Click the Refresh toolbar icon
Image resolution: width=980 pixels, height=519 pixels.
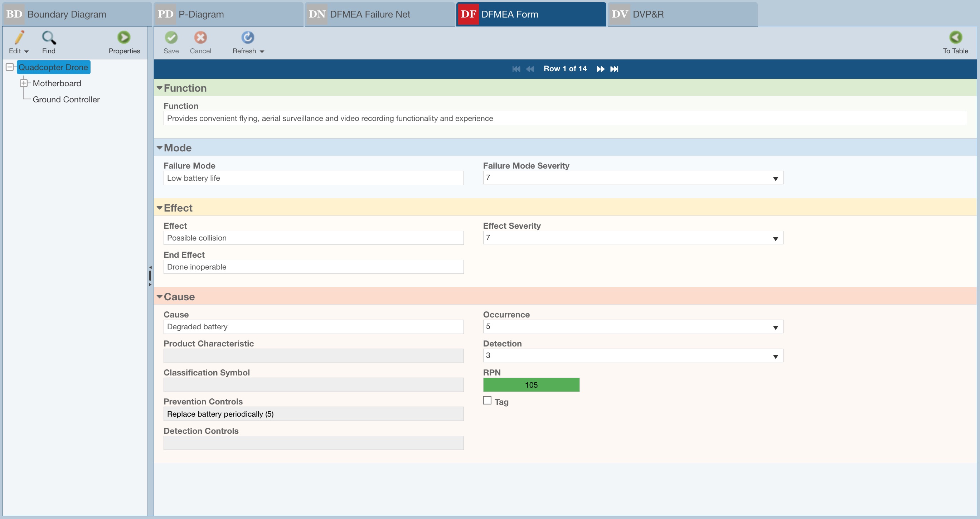coord(248,37)
